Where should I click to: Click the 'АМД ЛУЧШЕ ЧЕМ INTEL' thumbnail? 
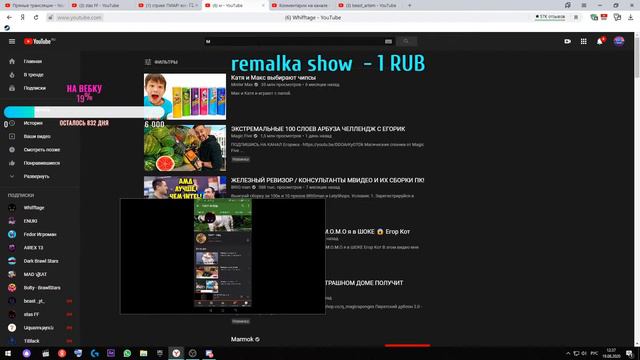(x=185, y=187)
